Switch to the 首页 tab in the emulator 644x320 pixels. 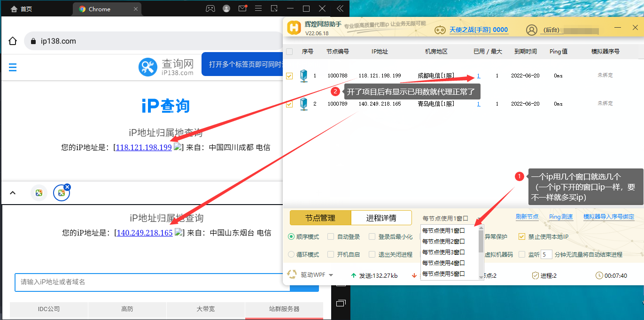[x=21, y=9]
